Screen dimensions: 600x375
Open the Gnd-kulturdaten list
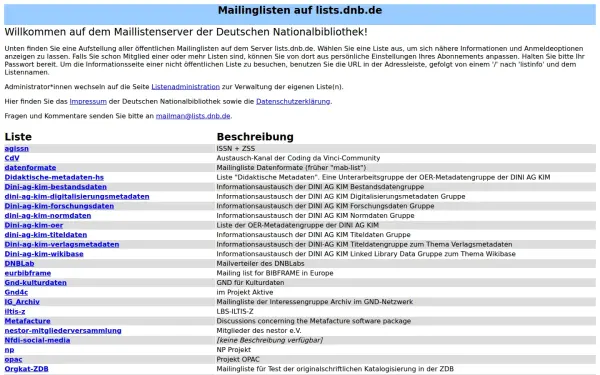[x=36, y=282]
